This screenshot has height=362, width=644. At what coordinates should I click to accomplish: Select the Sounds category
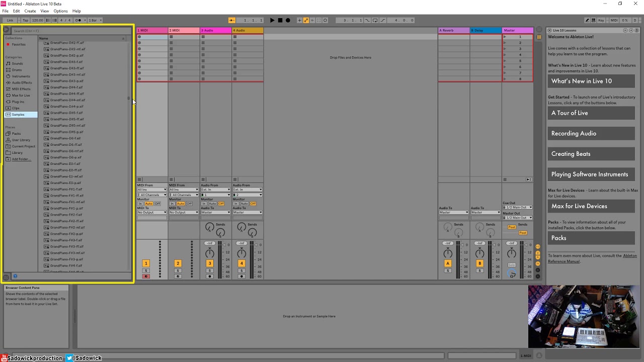point(18,63)
